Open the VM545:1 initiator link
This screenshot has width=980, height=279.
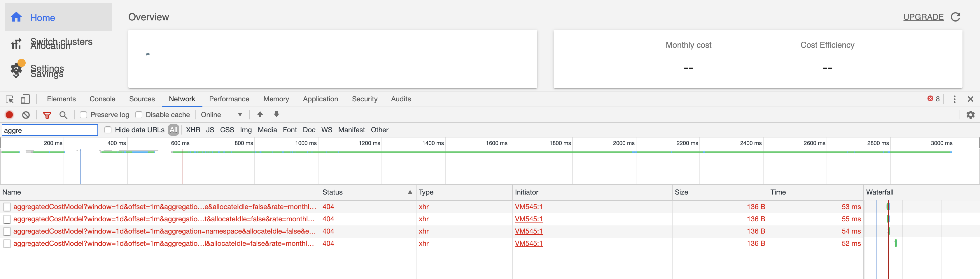click(x=529, y=207)
